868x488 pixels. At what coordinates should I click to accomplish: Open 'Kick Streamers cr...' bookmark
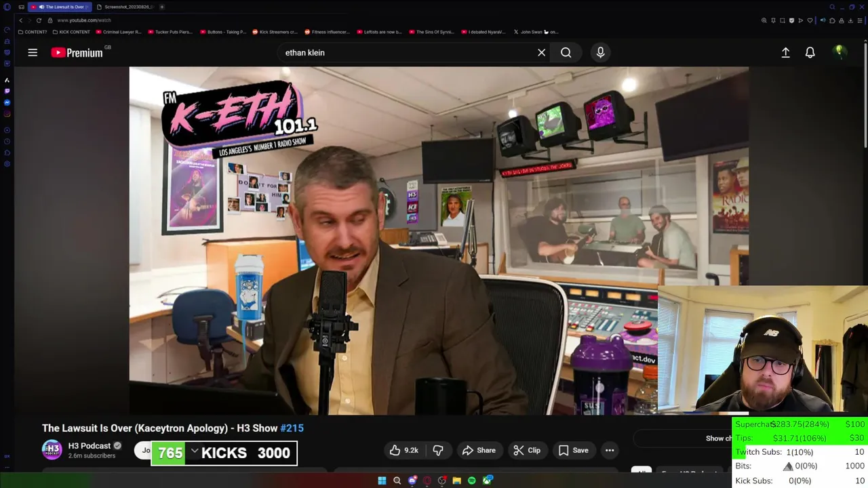click(x=275, y=32)
